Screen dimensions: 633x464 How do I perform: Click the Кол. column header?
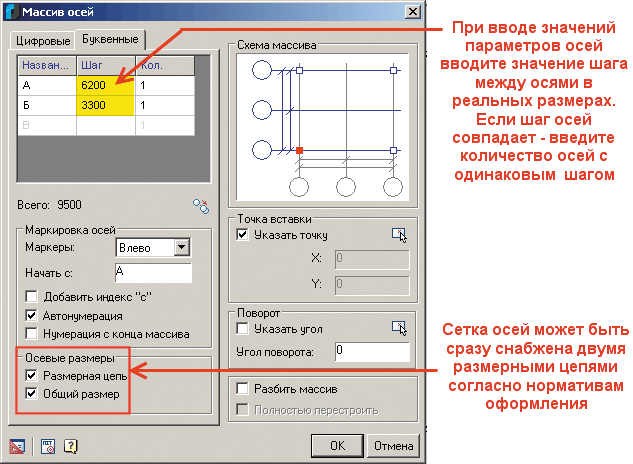pyautogui.click(x=165, y=65)
